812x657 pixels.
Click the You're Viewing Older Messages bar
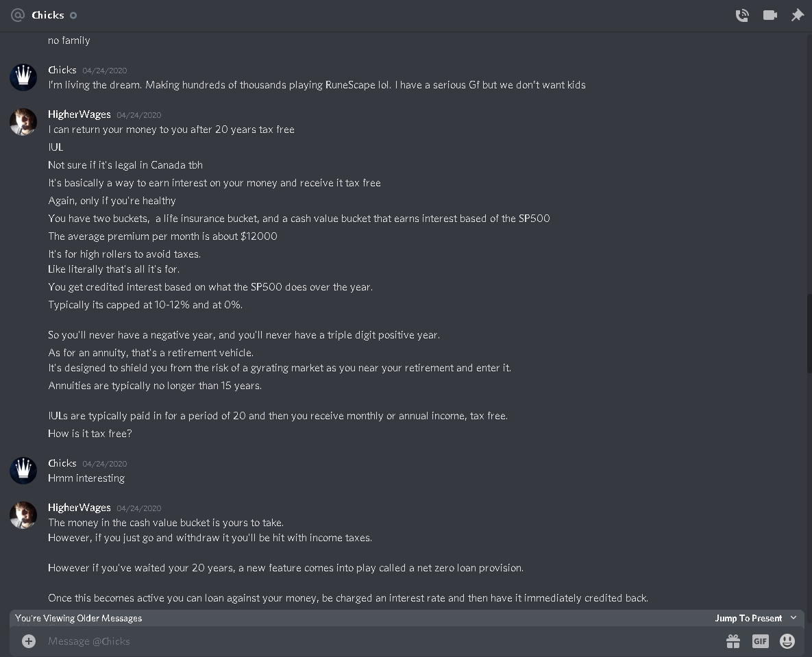[x=406, y=618]
